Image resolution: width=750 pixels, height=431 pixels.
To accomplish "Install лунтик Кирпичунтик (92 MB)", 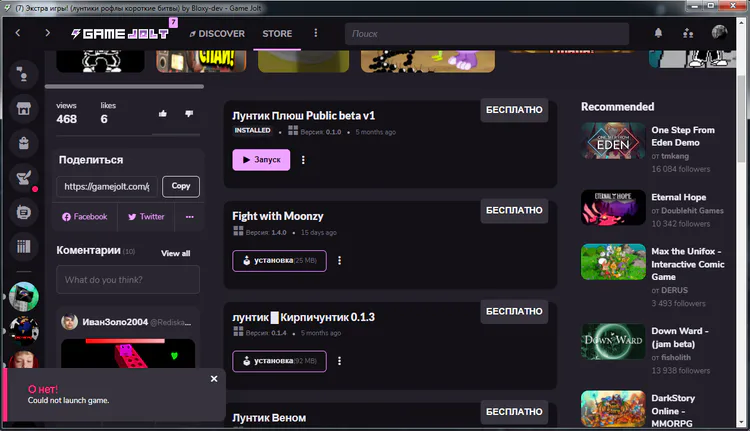I will [x=279, y=361].
